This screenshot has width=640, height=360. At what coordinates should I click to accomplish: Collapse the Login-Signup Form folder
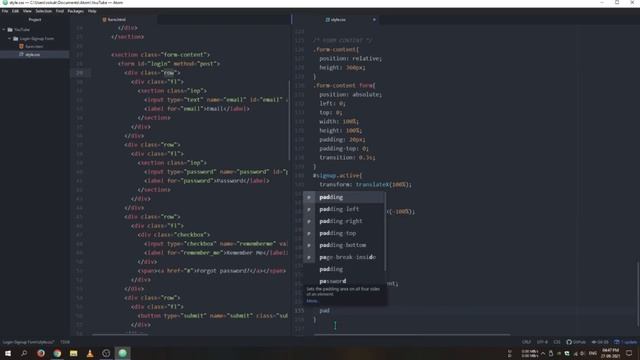coord(9,38)
